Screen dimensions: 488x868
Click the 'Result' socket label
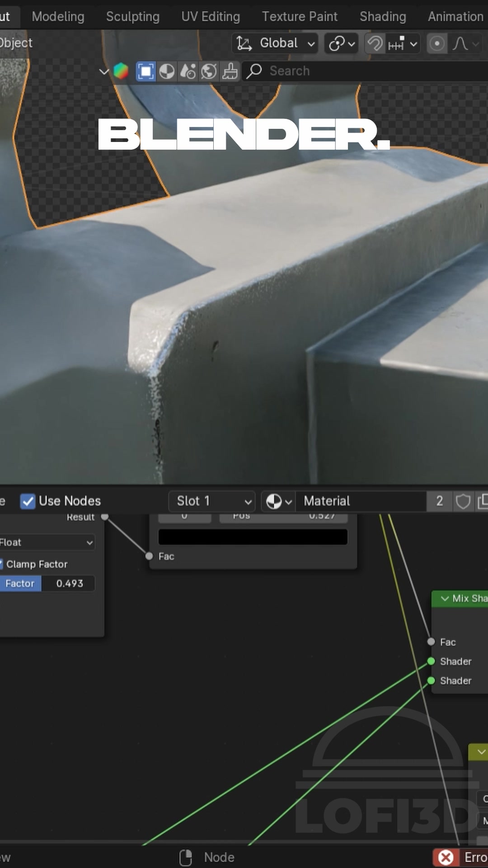coord(80,517)
